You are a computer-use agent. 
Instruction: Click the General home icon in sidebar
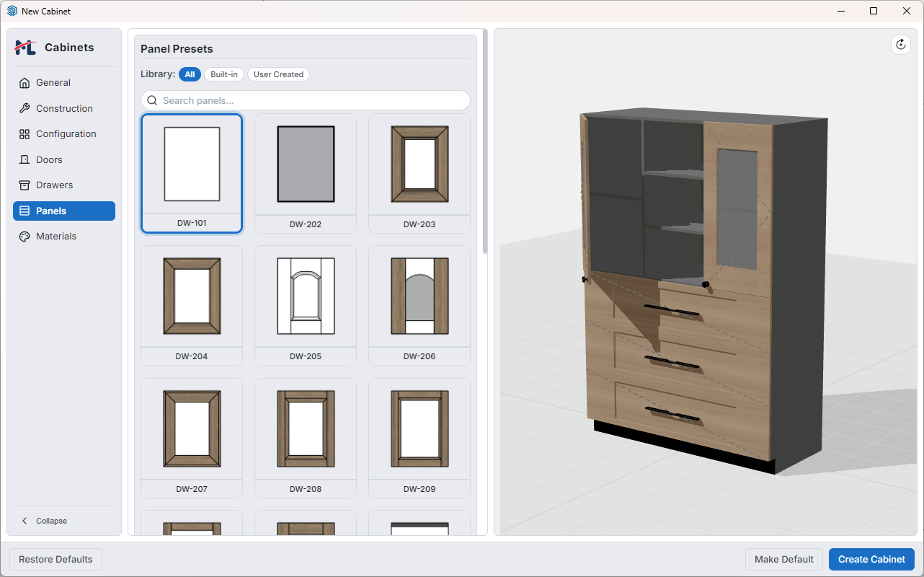(x=25, y=83)
